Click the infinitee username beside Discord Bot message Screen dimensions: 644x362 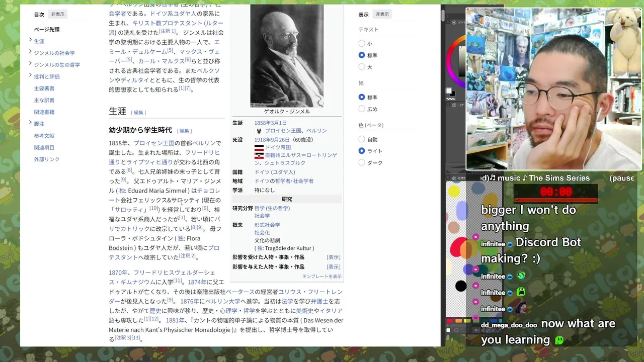pyautogui.click(x=493, y=244)
